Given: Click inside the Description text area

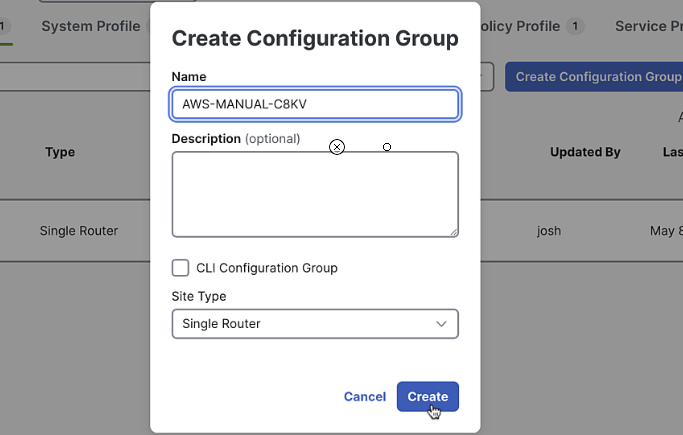Looking at the screenshot, I should coord(314,194).
